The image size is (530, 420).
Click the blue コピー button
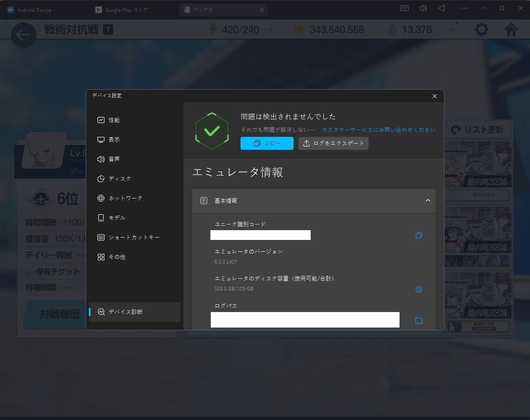(267, 143)
